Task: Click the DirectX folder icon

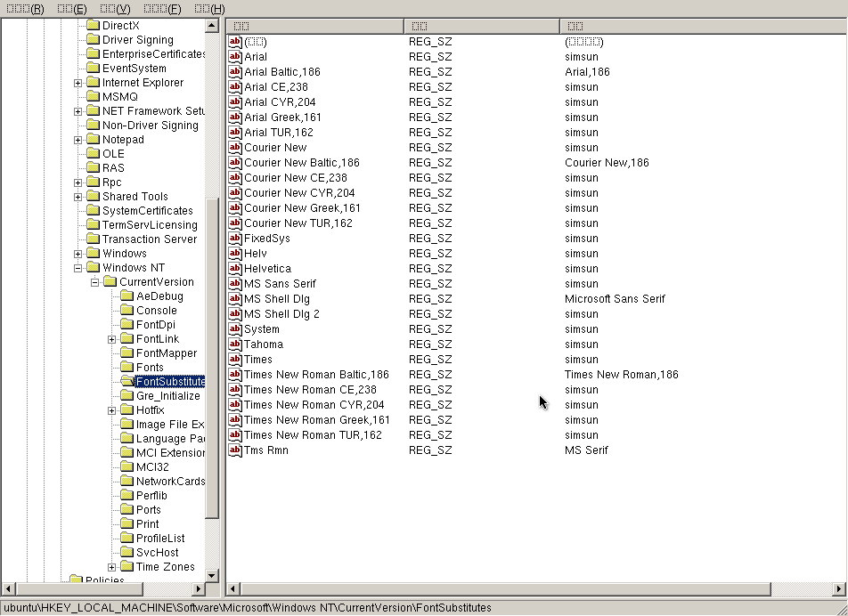Action: (x=93, y=25)
